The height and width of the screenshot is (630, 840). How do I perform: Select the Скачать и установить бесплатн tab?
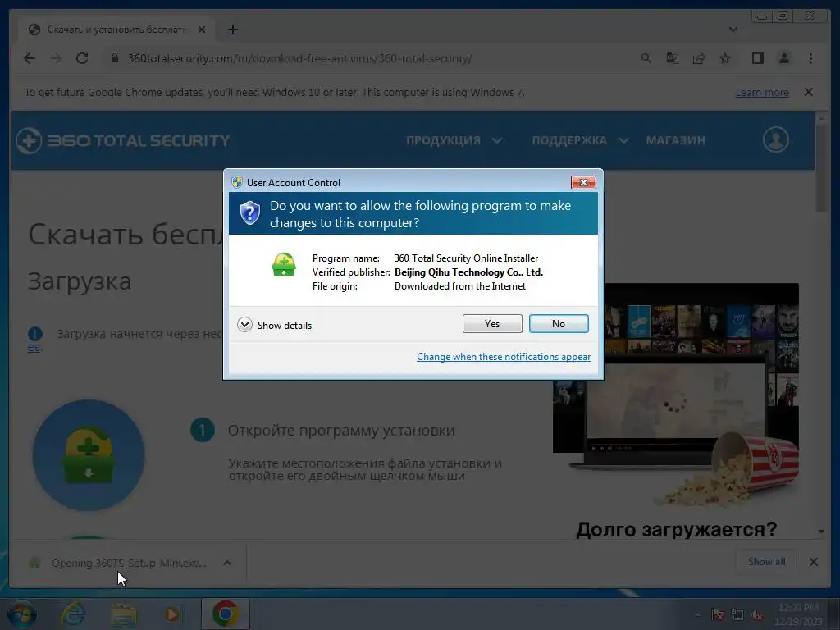point(116,30)
